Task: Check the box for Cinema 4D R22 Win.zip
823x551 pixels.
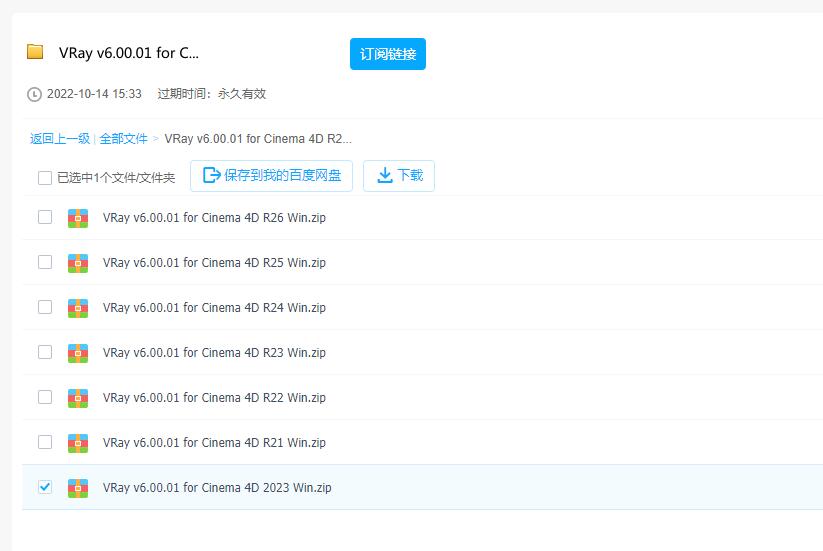Action: coord(45,397)
